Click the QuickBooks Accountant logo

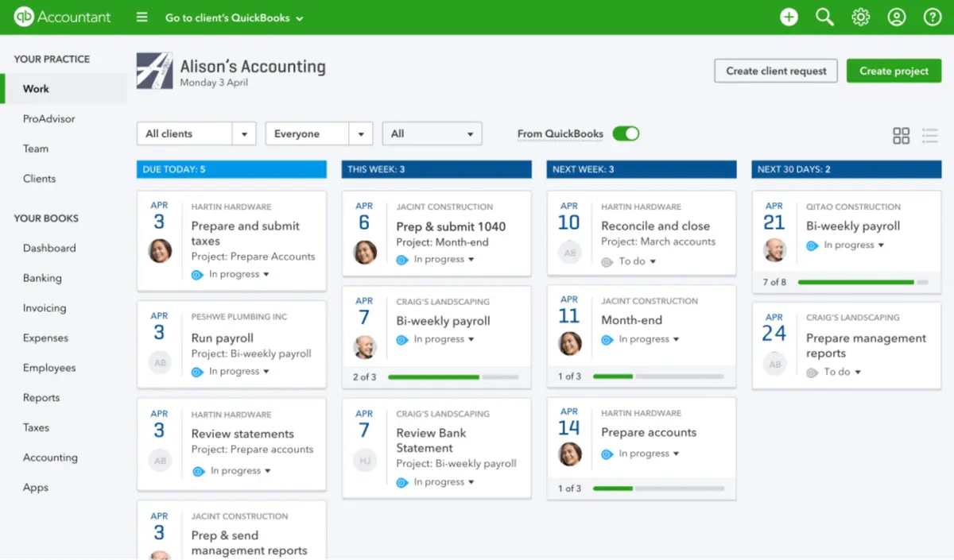point(62,17)
